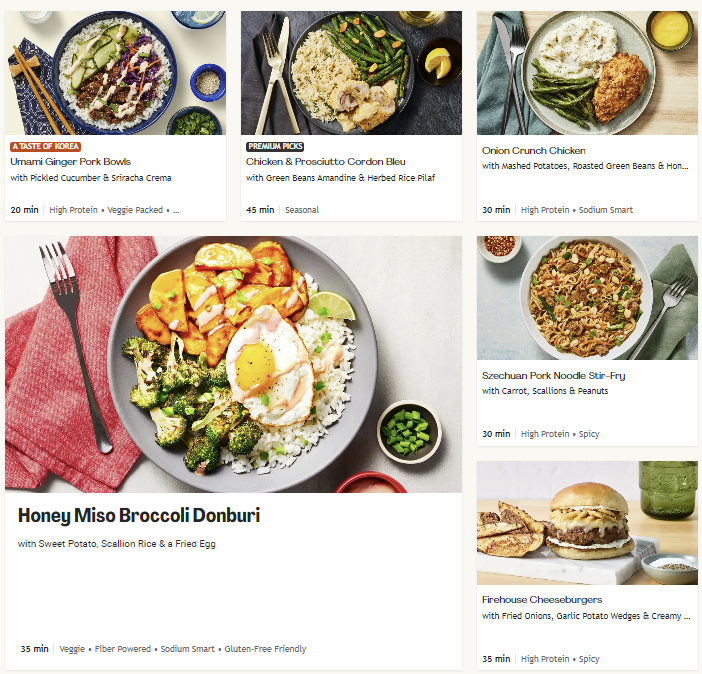Open the Chicken & Prosciutto Cordon Bleu photo
The image size is (702, 674).
click(351, 73)
